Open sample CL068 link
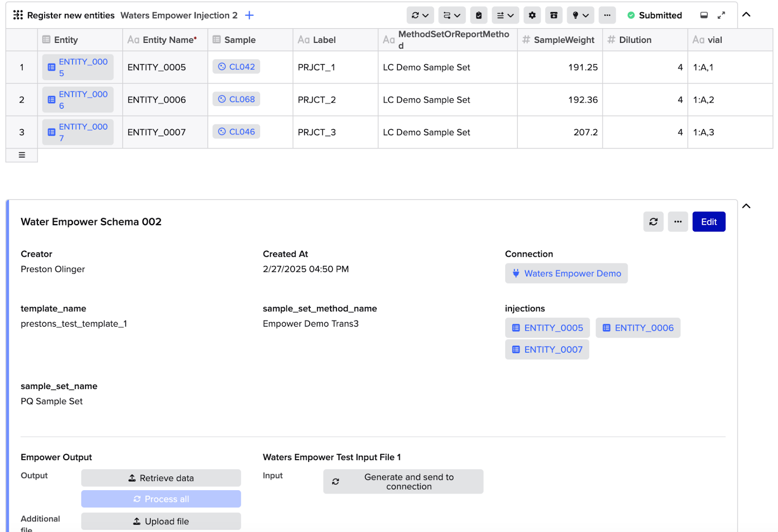 click(x=236, y=99)
